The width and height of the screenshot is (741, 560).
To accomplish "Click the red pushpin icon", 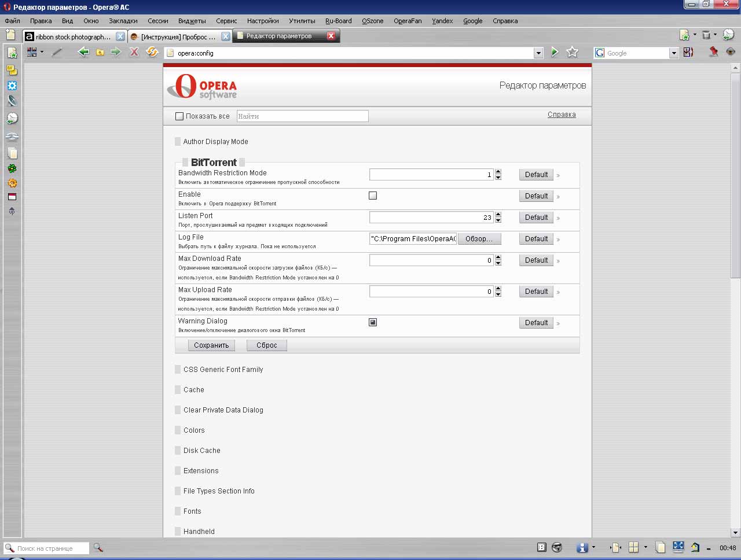I will [713, 52].
